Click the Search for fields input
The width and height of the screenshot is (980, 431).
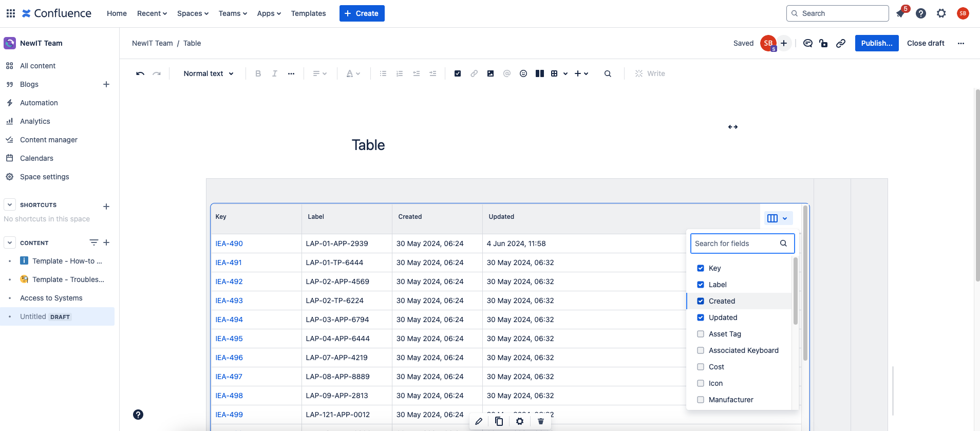point(735,243)
